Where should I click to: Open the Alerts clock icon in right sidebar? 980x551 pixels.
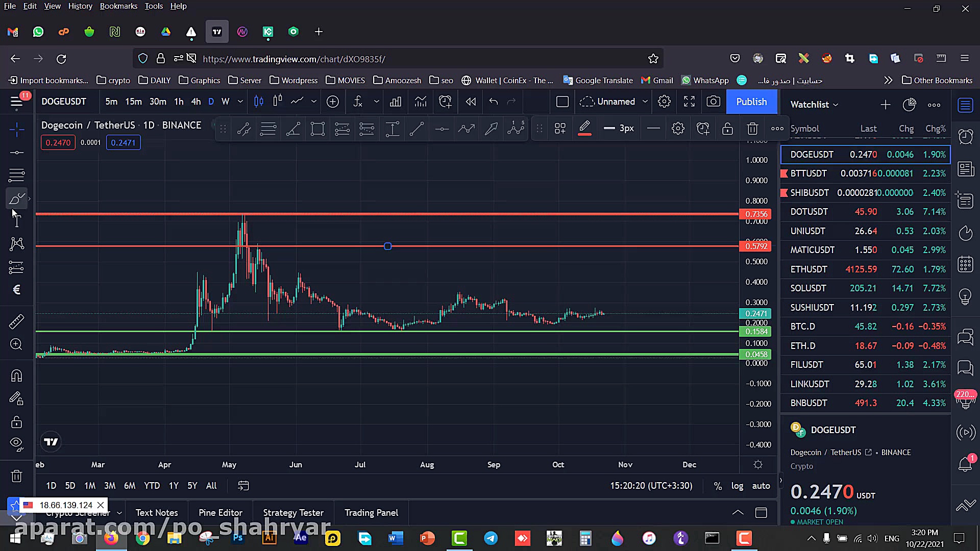[965, 136]
